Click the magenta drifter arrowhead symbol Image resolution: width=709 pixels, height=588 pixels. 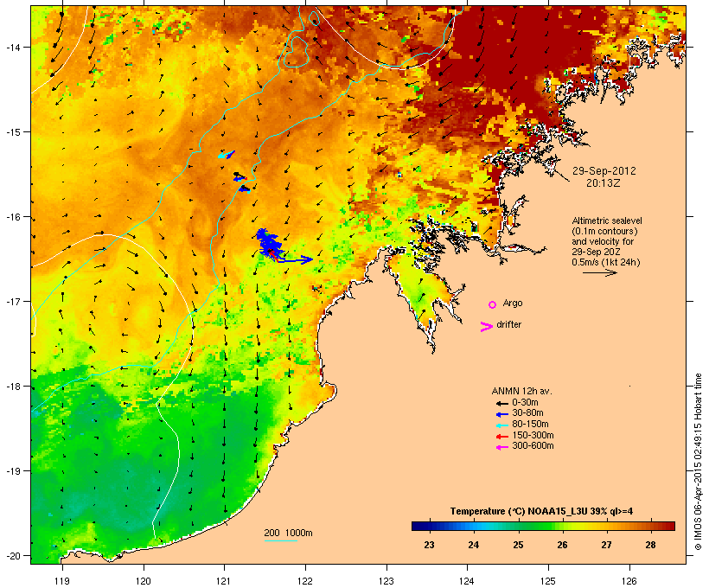click(x=487, y=327)
